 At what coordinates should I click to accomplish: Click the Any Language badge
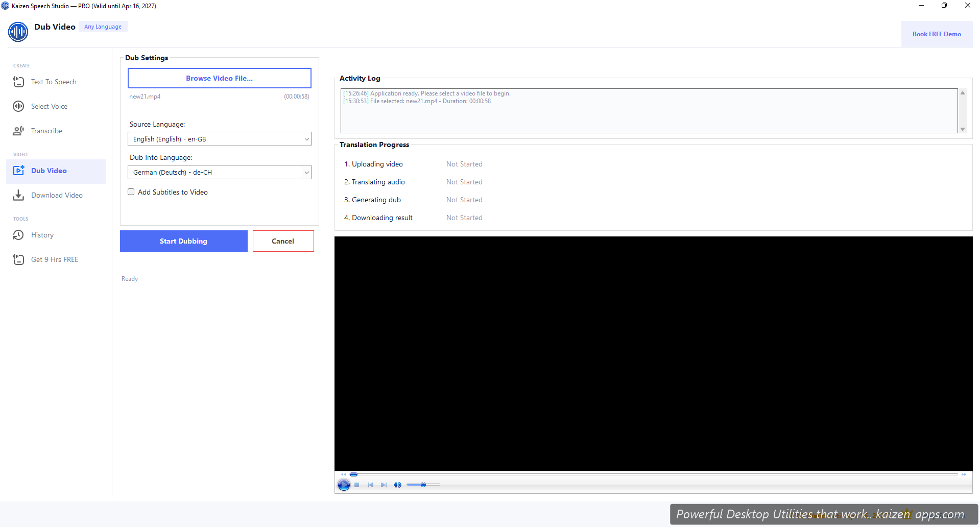click(x=103, y=27)
